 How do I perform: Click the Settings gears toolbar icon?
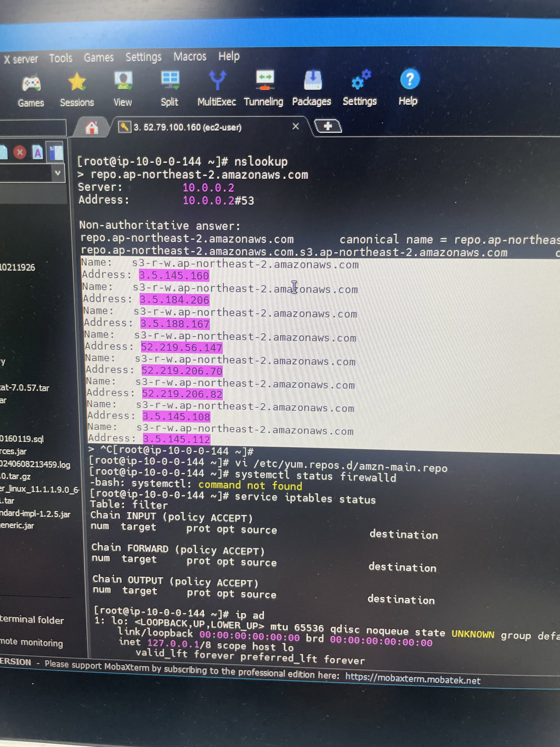[x=360, y=80]
